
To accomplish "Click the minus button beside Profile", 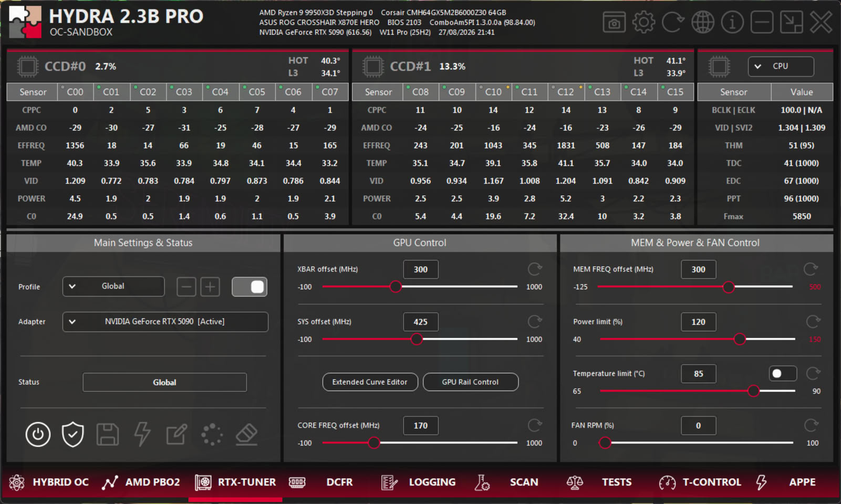I will click(186, 287).
